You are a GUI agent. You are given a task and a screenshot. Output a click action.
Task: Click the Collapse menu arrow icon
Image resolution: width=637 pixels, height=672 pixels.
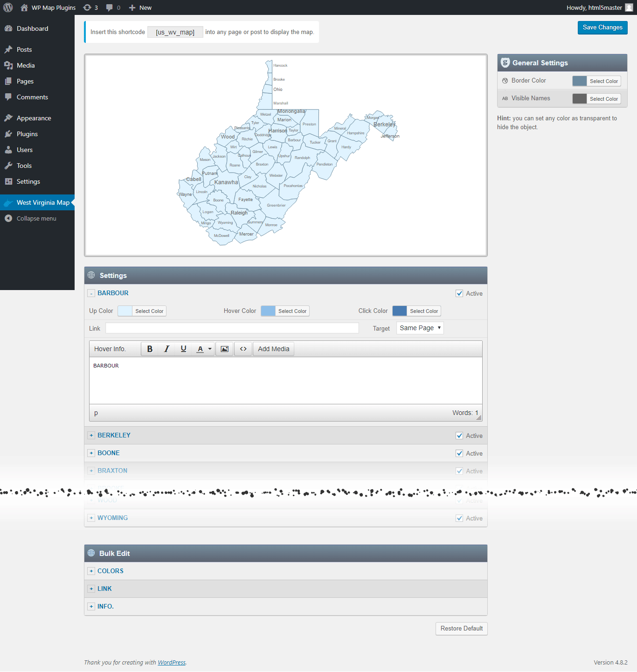(8, 218)
